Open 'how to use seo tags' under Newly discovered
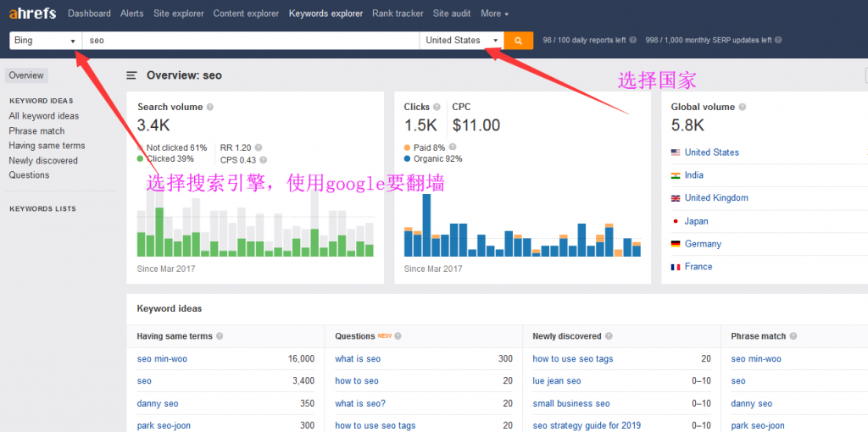The width and height of the screenshot is (868, 432). click(573, 359)
